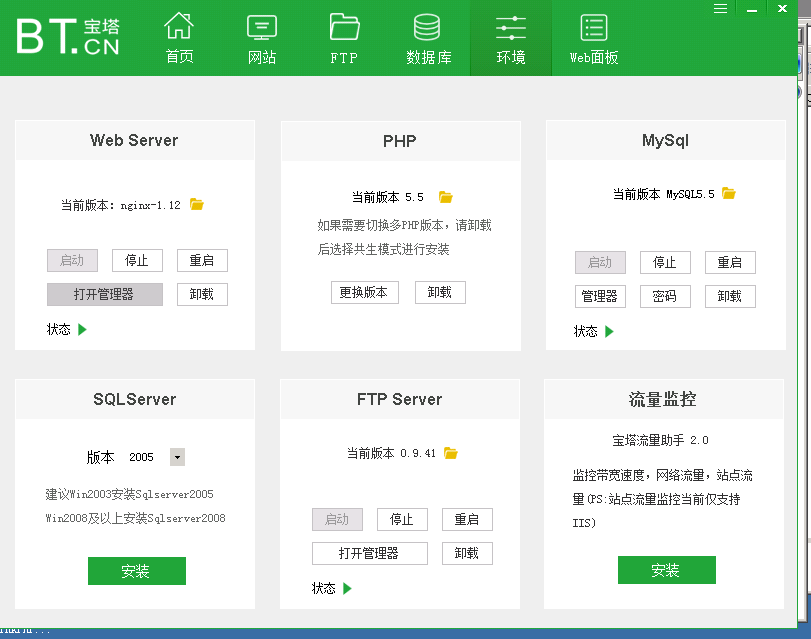Click text 当前版本 0.9.41

(x=391, y=453)
